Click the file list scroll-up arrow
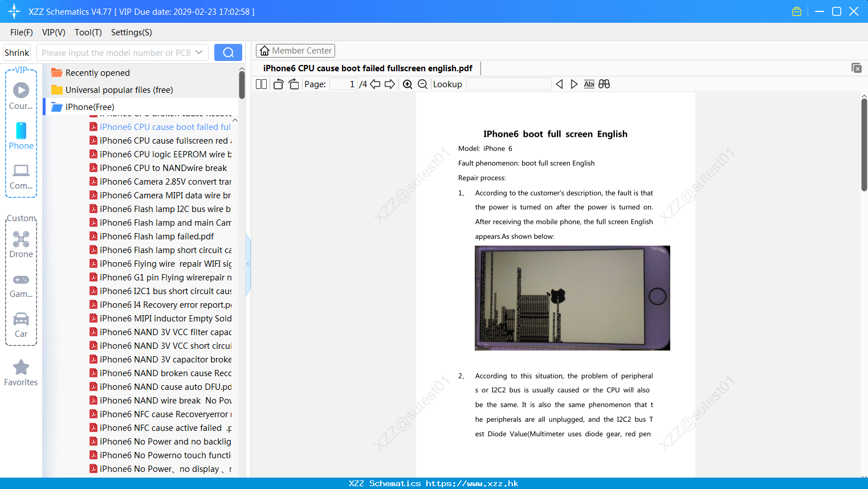The height and width of the screenshot is (489, 868). coord(235,120)
